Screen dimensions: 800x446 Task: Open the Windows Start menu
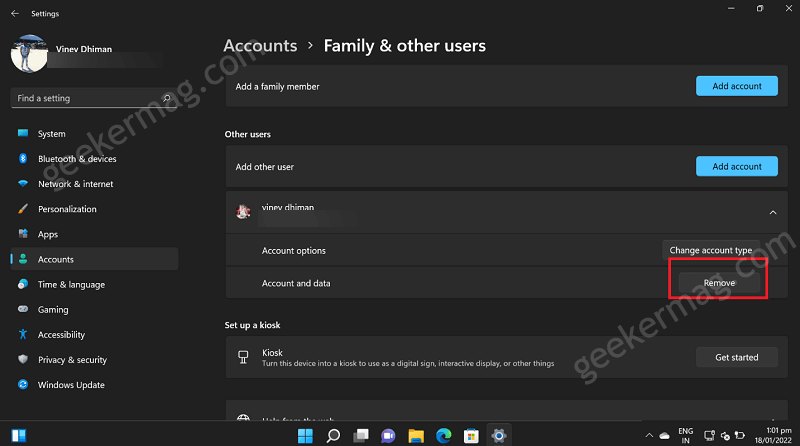pos(305,436)
